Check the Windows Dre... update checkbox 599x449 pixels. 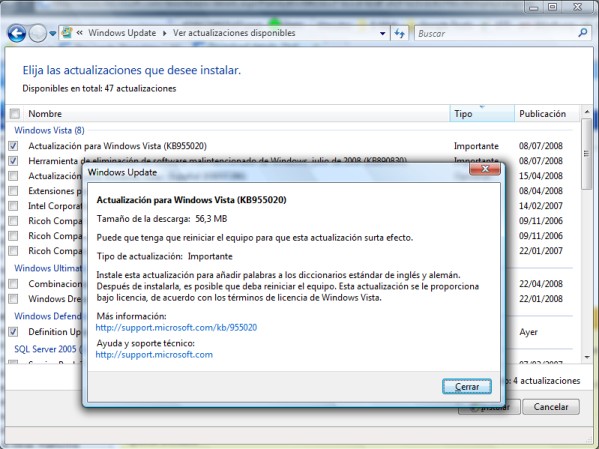click(x=13, y=298)
